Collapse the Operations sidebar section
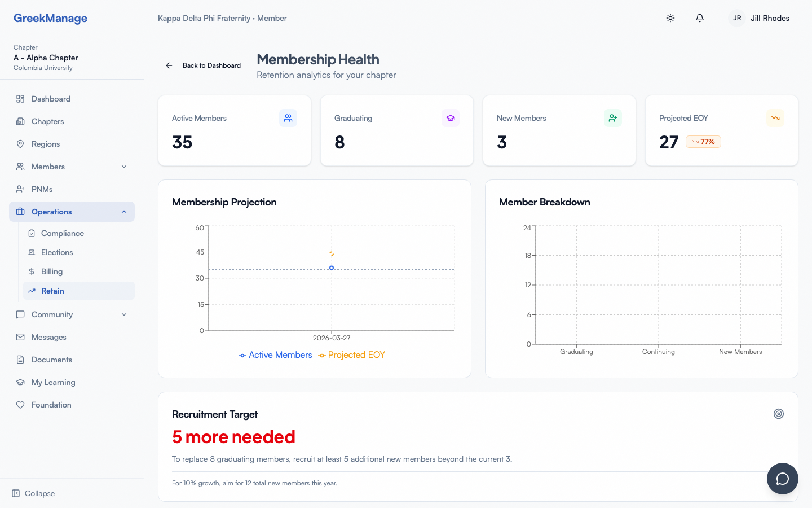The width and height of the screenshot is (812, 508). 124,212
